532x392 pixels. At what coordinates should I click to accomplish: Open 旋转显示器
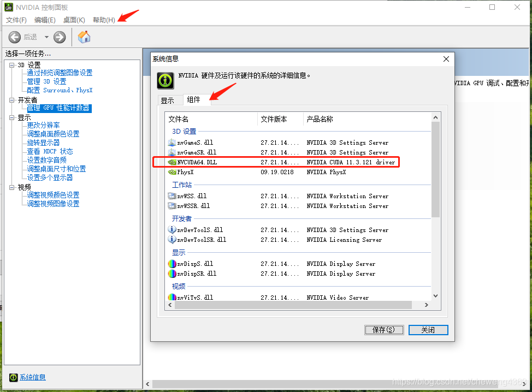tap(44, 142)
